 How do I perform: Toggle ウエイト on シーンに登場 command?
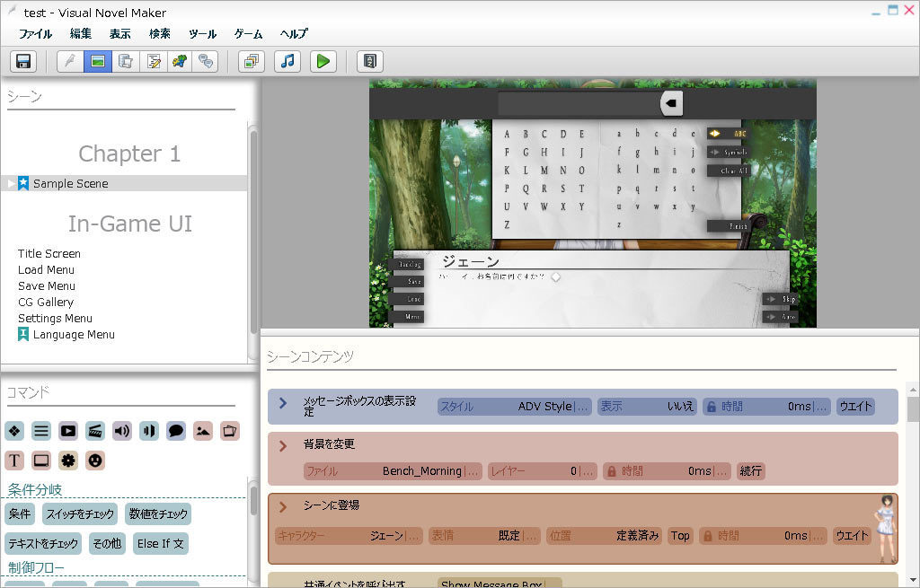pyautogui.click(x=852, y=535)
